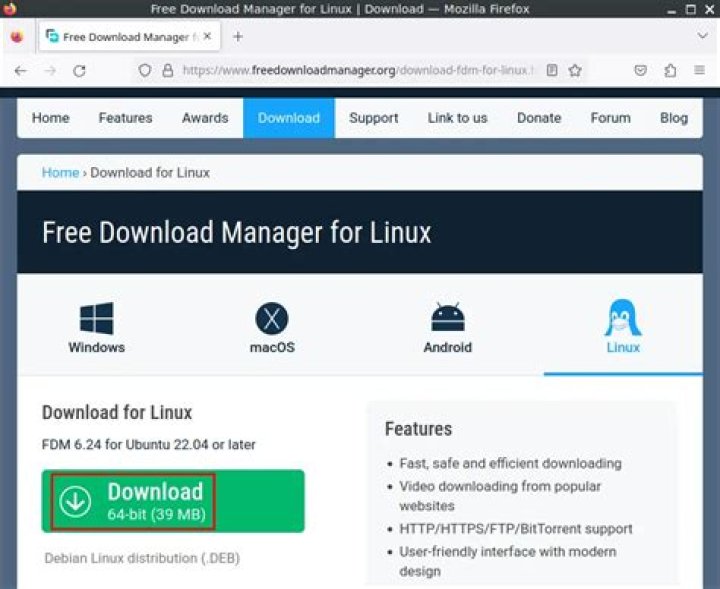Open the Donate navigation menu item

(x=539, y=118)
